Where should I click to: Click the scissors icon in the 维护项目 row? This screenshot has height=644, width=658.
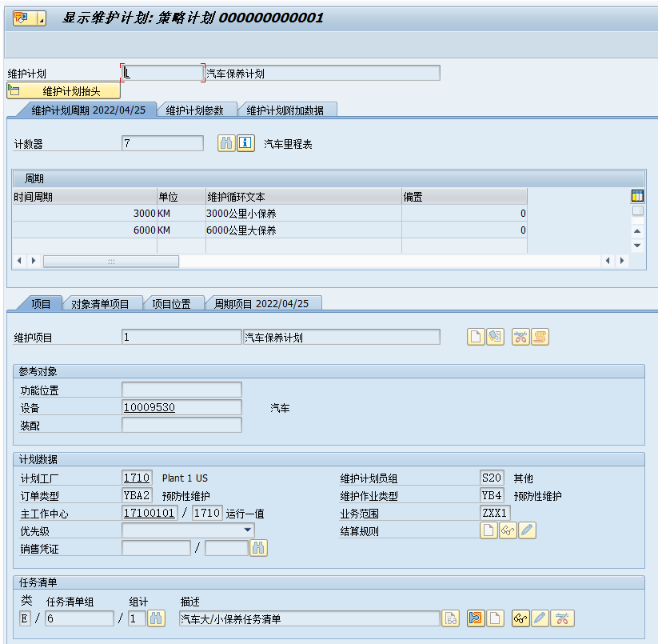520,337
